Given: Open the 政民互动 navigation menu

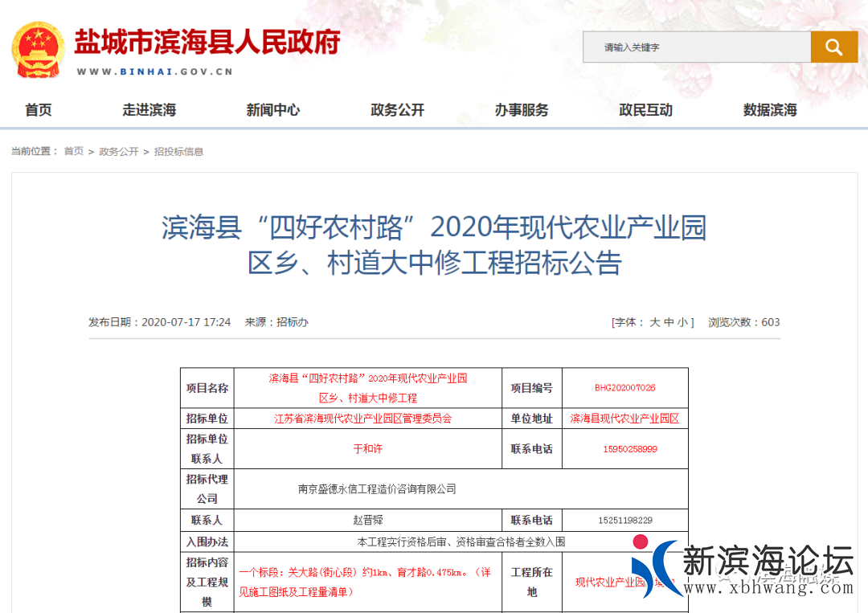Looking at the screenshot, I should tap(645, 110).
